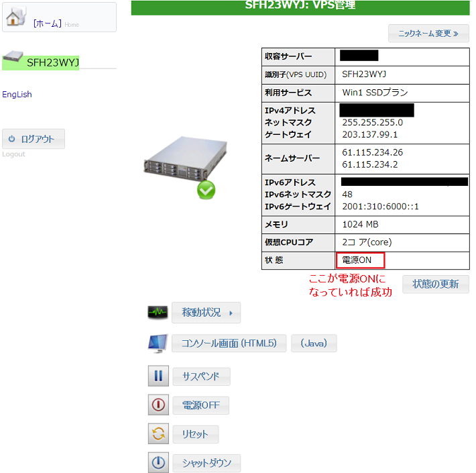Select the IPv6 netmask value 48
Screen dimensions: 476x473
pos(347,195)
